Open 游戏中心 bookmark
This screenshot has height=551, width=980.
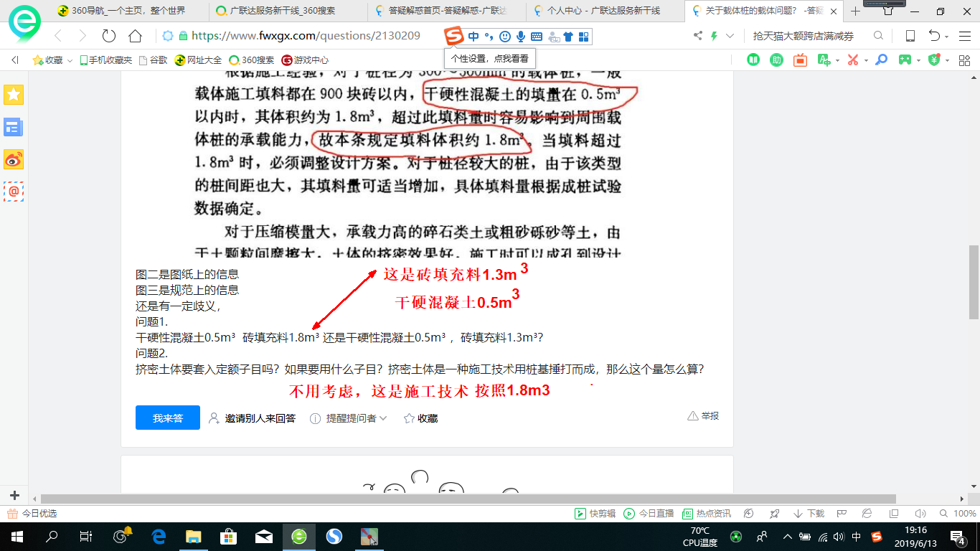click(305, 60)
